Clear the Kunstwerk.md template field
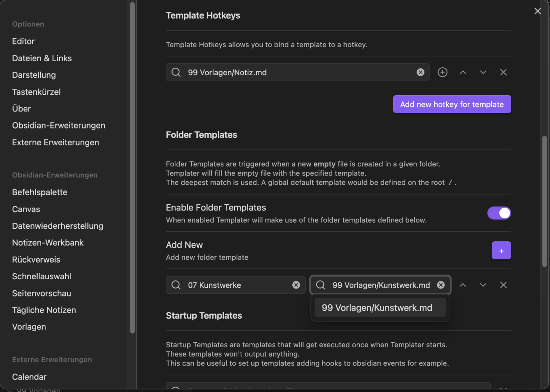This screenshot has width=550, height=392. 441,285
